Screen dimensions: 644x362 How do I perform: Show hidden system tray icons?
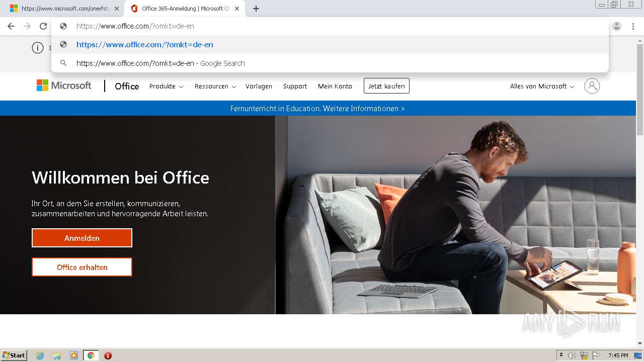coord(561,355)
